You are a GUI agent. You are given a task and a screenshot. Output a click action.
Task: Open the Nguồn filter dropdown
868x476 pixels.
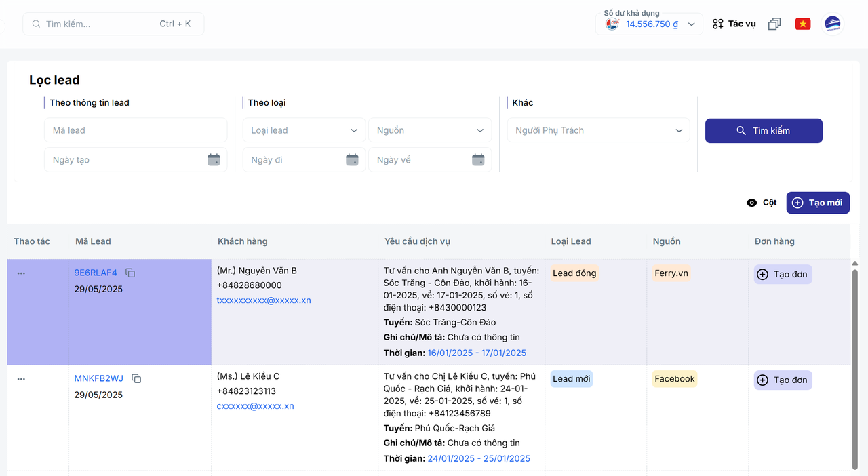pos(430,130)
